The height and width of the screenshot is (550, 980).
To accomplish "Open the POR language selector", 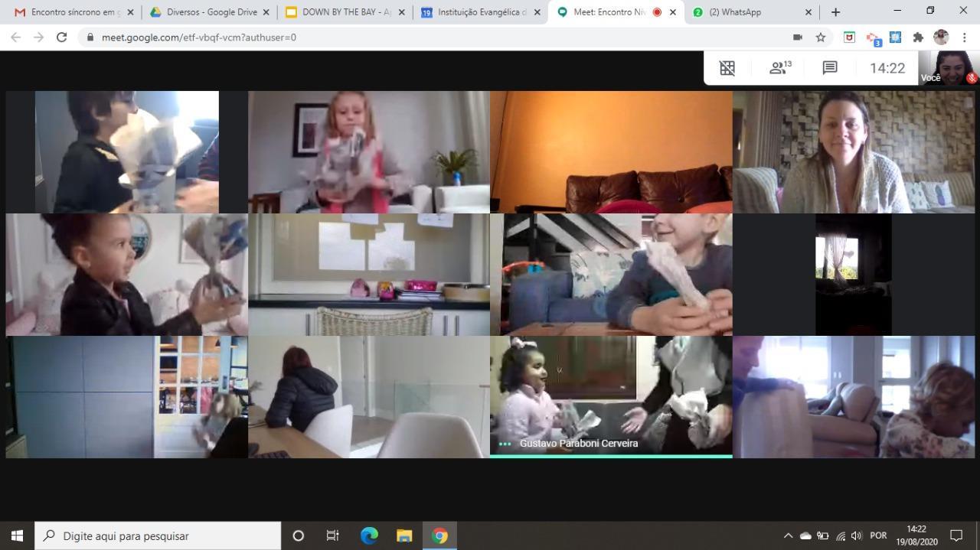I will 877,535.
